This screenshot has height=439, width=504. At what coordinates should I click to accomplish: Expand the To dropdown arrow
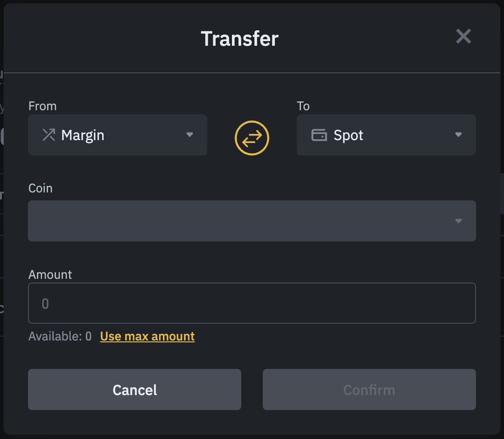pyautogui.click(x=458, y=135)
